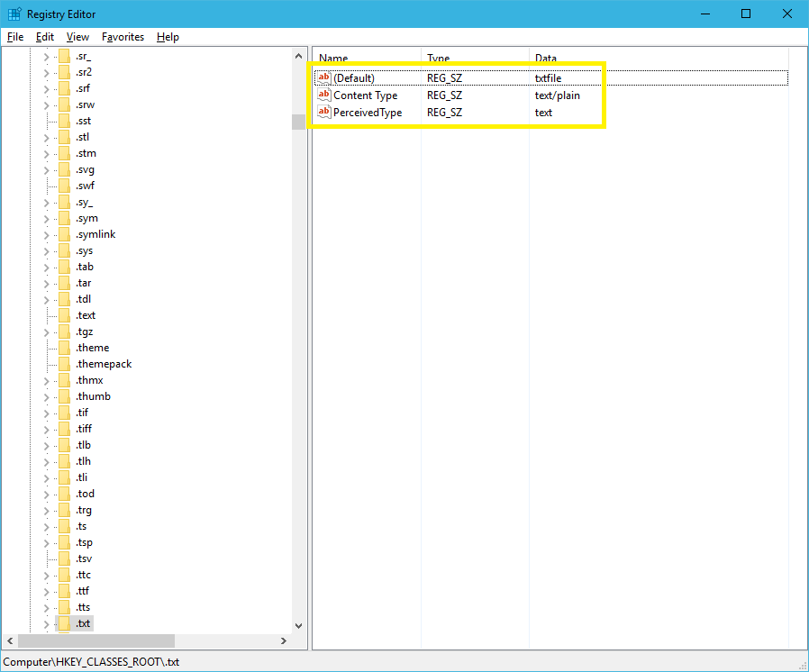Select the .sys key folder icon
The width and height of the screenshot is (809, 672).
[65, 250]
